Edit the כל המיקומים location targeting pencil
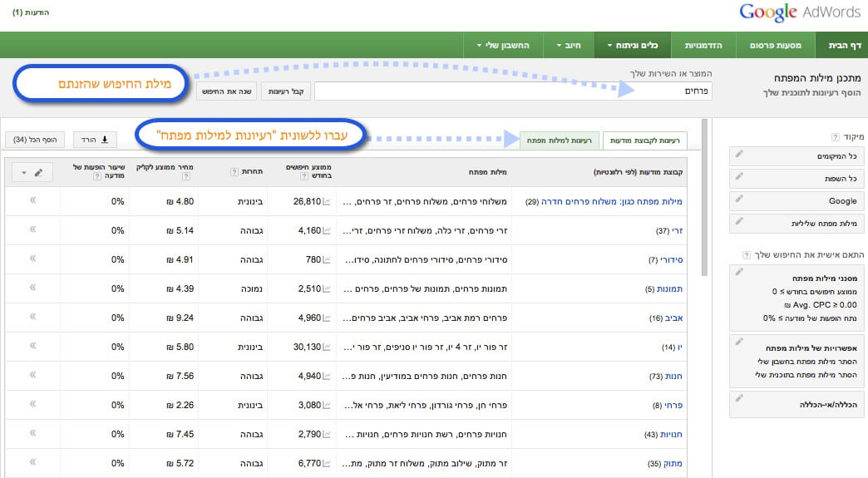This screenshot has width=868, height=478. [740, 154]
